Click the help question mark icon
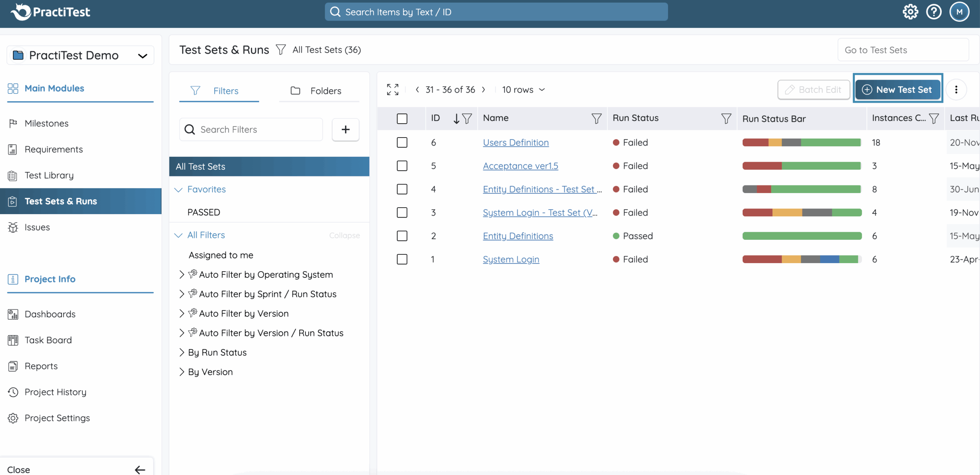Viewport: 980px width, 475px height. pyautogui.click(x=934, y=12)
